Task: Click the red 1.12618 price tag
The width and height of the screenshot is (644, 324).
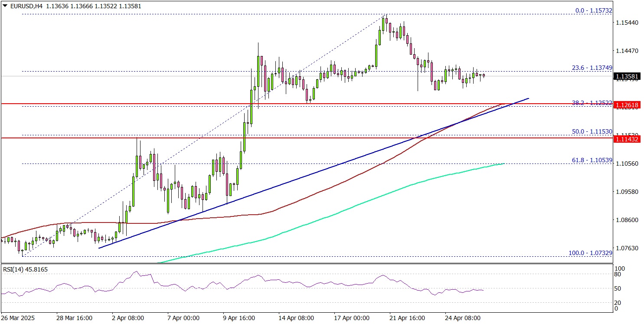Action: [x=628, y=105]
